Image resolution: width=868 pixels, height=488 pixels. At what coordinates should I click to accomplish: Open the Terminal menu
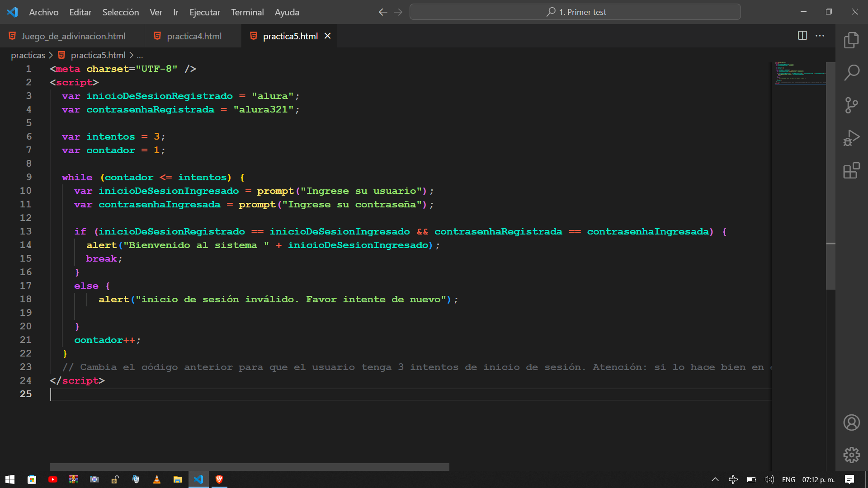click(x=247, y=12)
